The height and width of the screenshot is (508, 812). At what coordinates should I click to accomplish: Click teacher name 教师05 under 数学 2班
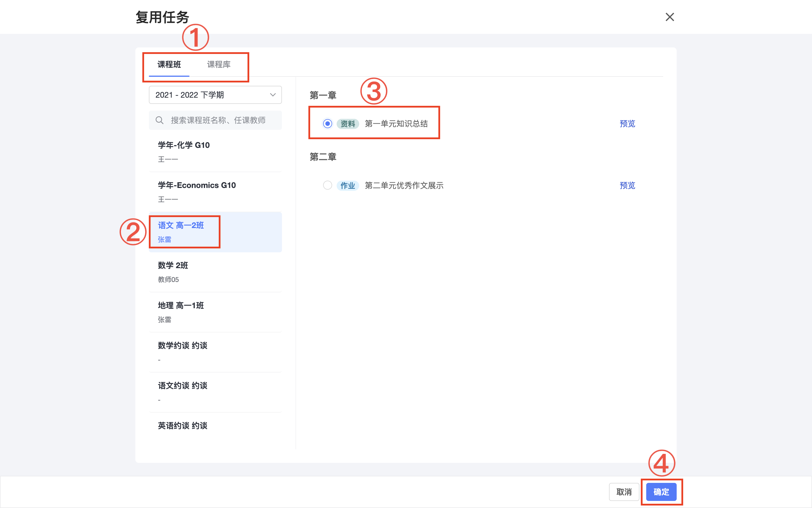pos(168,279)
